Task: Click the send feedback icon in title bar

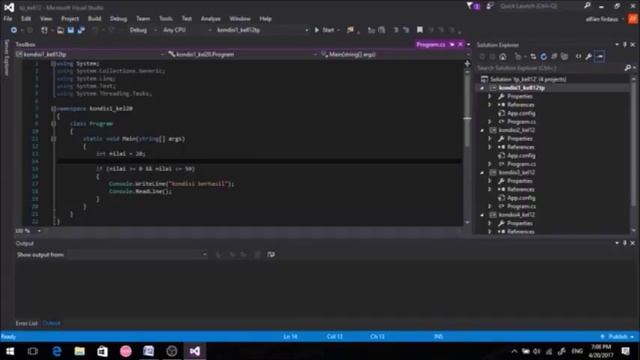Action: click(x=489, y=6)
